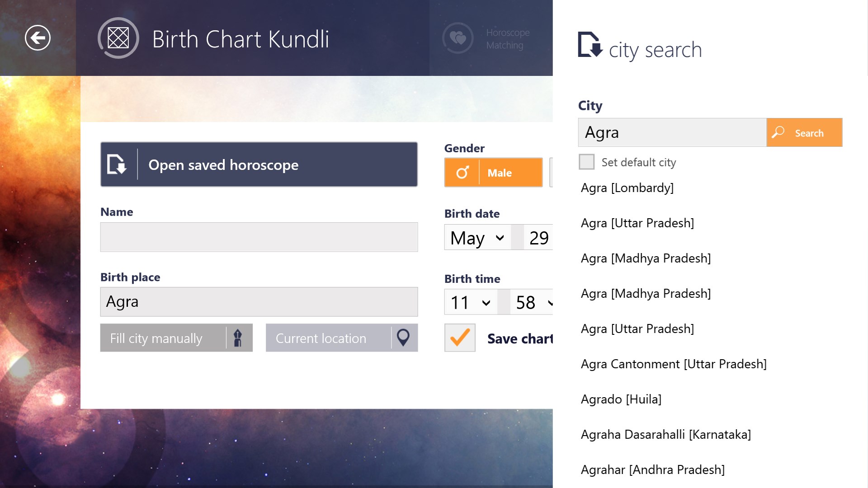This screenshot has width=868, height=488.
Task: Click the Name input field
Action: [259, 237]
